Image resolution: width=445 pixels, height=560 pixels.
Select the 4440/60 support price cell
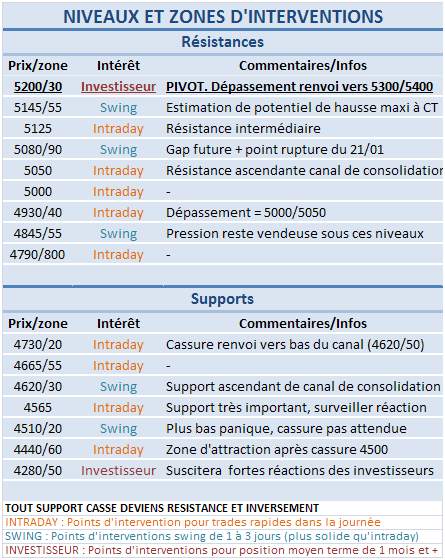pos(38,450)
